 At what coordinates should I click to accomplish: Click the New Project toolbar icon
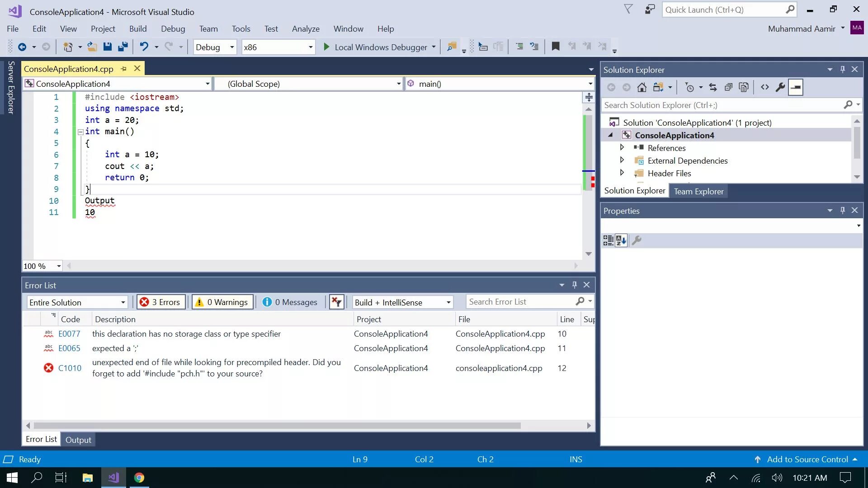tap(68, 47)
